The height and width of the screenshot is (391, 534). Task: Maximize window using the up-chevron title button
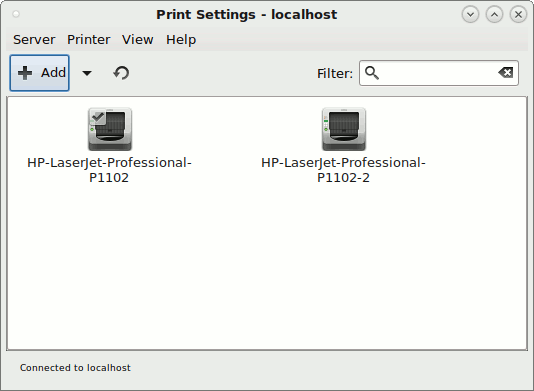click(x=494, y=15)
